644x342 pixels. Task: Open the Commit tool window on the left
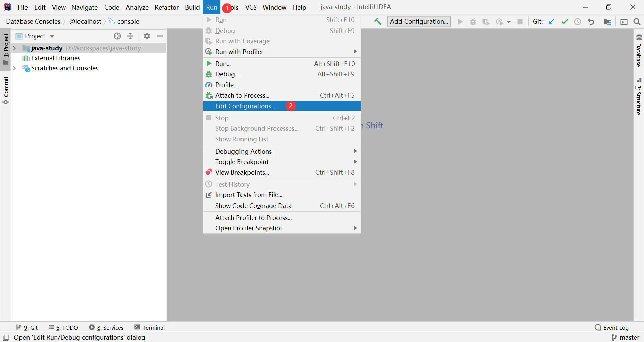(6, 91)
